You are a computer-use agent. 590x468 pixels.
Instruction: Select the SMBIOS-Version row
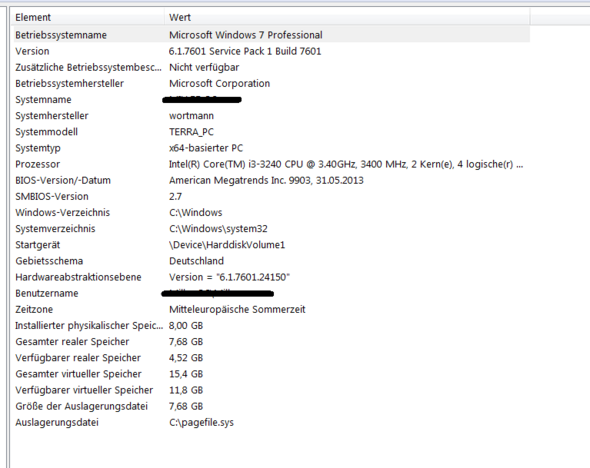coord(271,197)
